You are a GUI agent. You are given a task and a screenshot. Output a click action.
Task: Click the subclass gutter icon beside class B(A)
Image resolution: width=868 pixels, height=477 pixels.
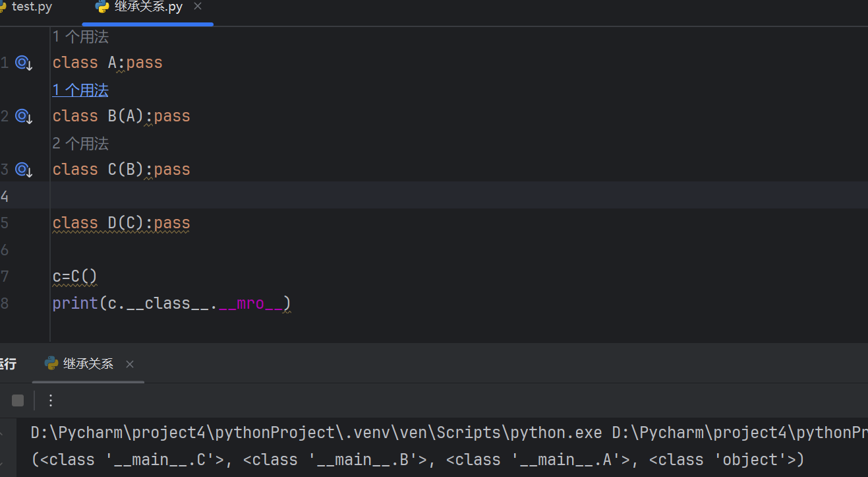click(x=24, y=117)
